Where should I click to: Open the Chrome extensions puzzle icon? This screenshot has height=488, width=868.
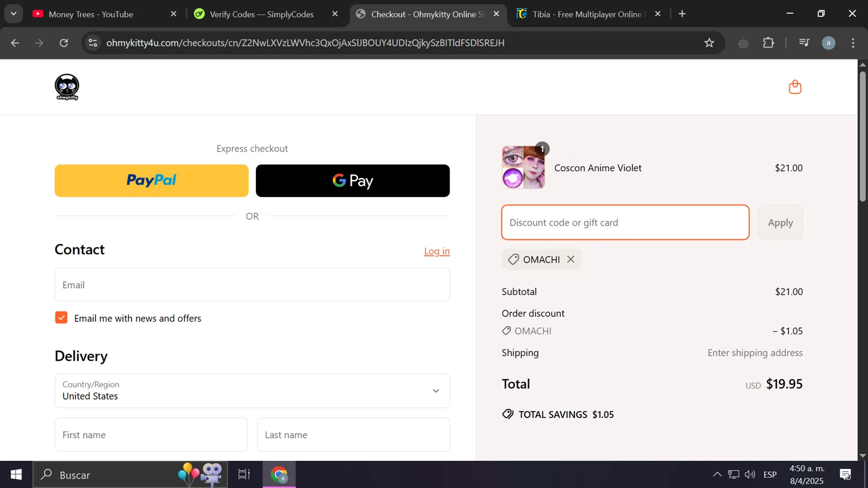click(x=768, y=43)
